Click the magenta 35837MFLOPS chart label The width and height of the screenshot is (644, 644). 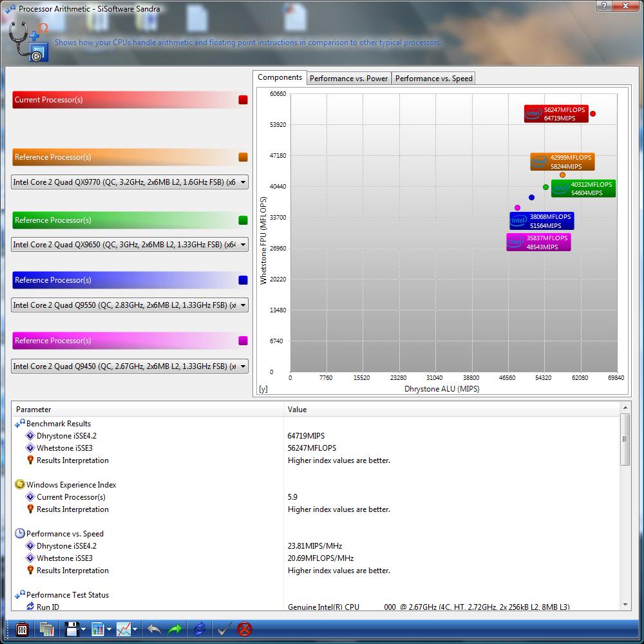click(538, 242)
